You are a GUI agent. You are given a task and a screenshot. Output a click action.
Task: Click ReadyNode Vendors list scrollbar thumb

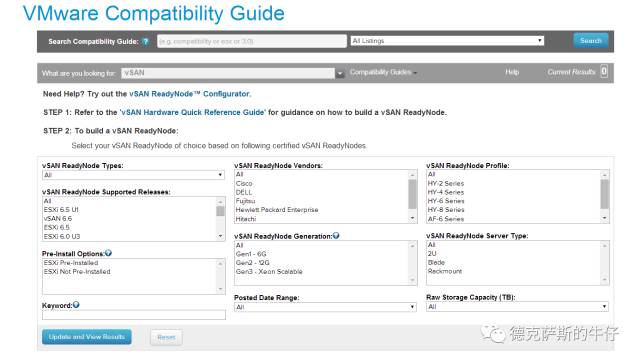pos(412,195)
